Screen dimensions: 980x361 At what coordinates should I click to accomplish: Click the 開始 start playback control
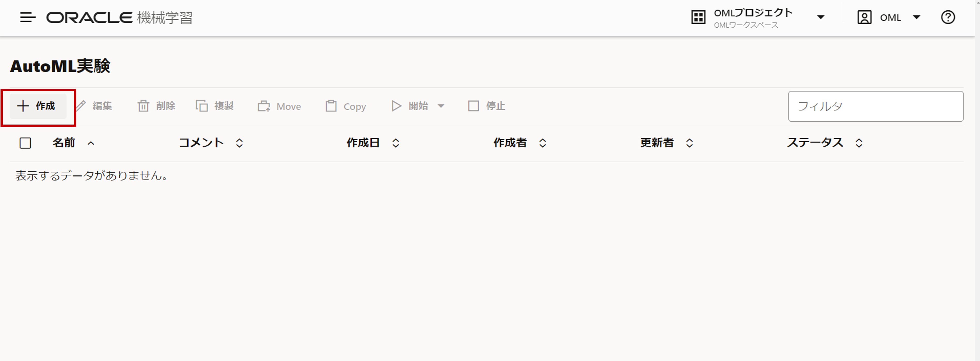click(396, 106)
